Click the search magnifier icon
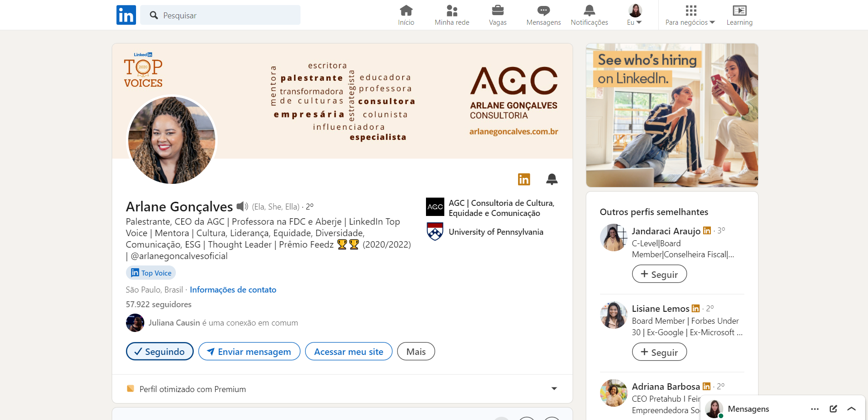868x420 pixels. coord(154,15)
